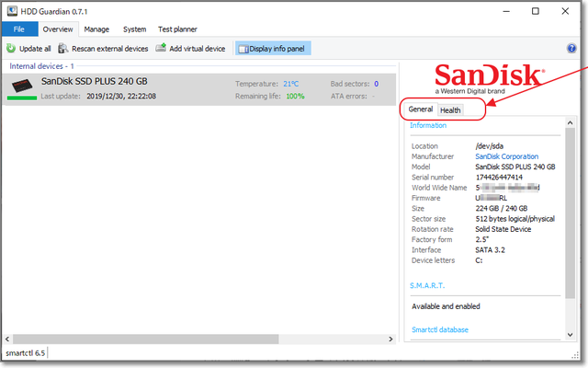Select the Overview tab
This screenshot has height=368, width=588.
coord(58,29)
